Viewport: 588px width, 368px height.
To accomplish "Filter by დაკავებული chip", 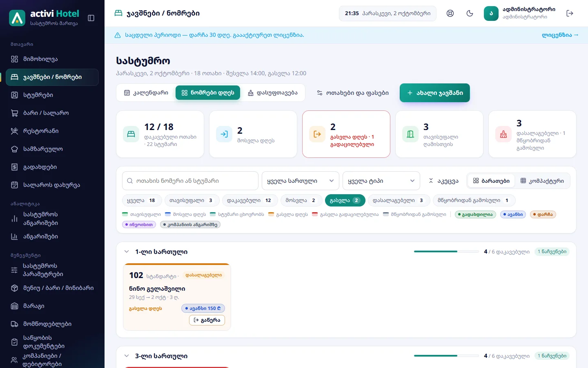I will coord(250,200).
